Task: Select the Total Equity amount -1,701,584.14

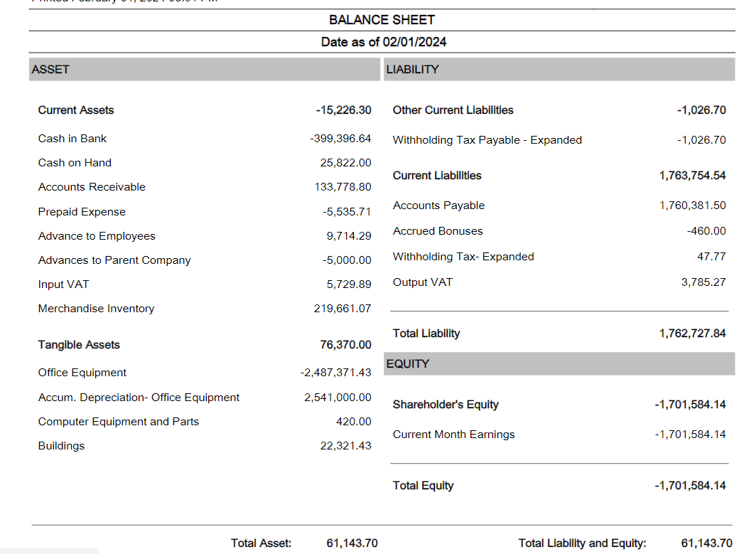Action: coord(690,486)
